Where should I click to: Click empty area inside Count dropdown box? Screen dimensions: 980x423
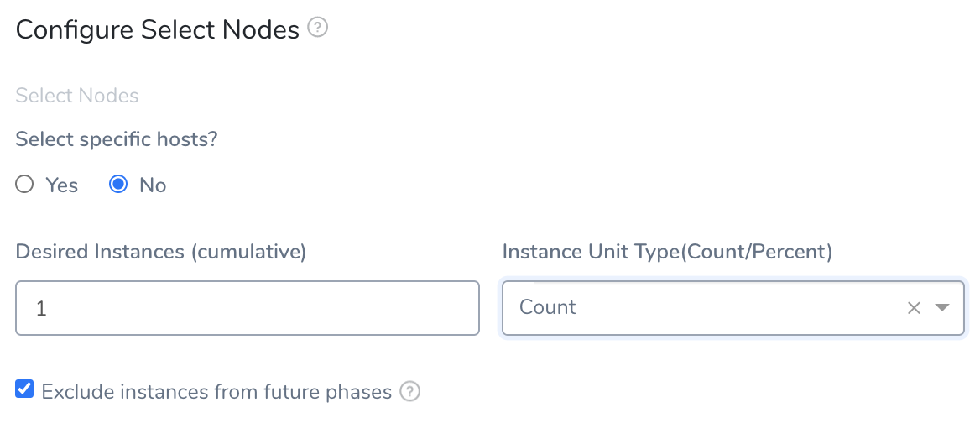click(x=738, y=307)
